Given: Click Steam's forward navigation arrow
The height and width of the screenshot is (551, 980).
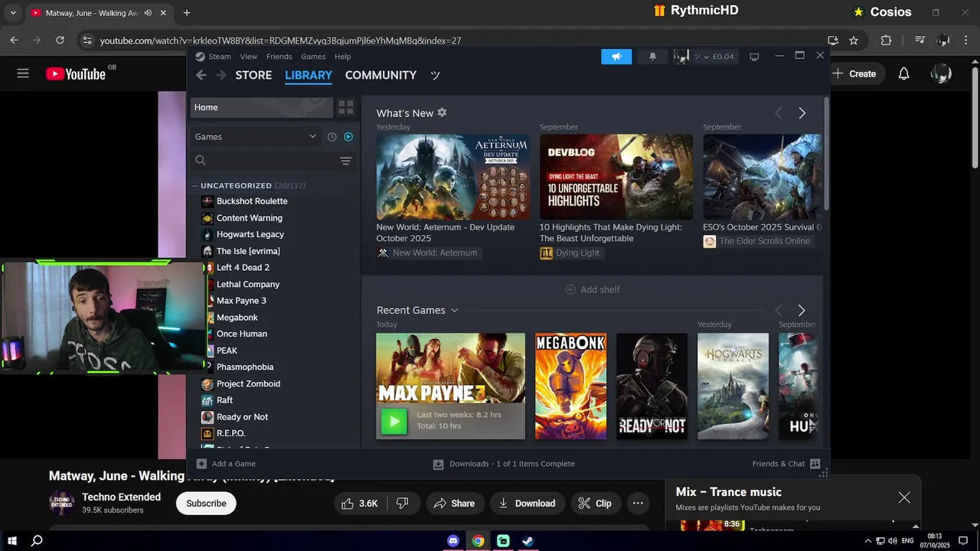Looking at the screenshot, I should 221,75.
